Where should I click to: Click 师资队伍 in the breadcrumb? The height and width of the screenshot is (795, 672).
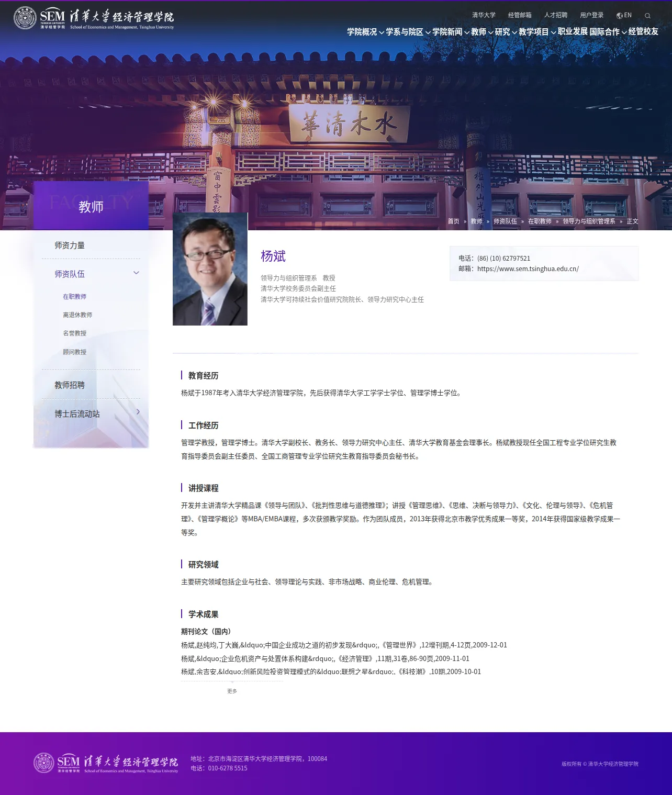pos(505,221)
